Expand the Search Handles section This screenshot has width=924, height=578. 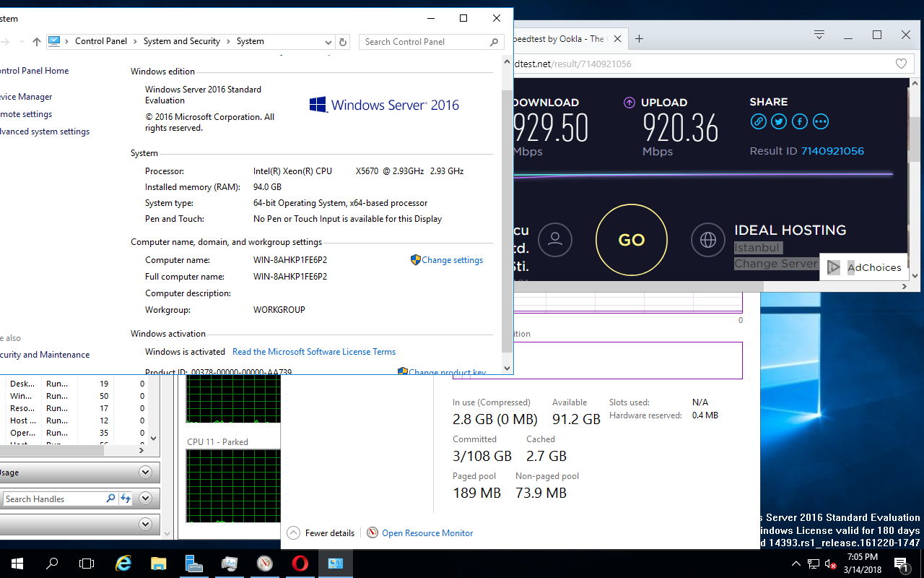coord(145,499)
